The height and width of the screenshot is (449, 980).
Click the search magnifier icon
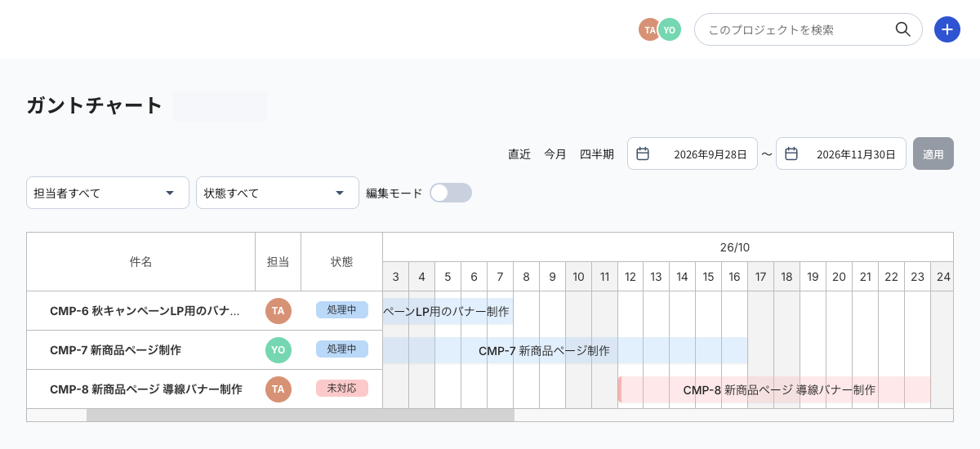click(902, 29)
